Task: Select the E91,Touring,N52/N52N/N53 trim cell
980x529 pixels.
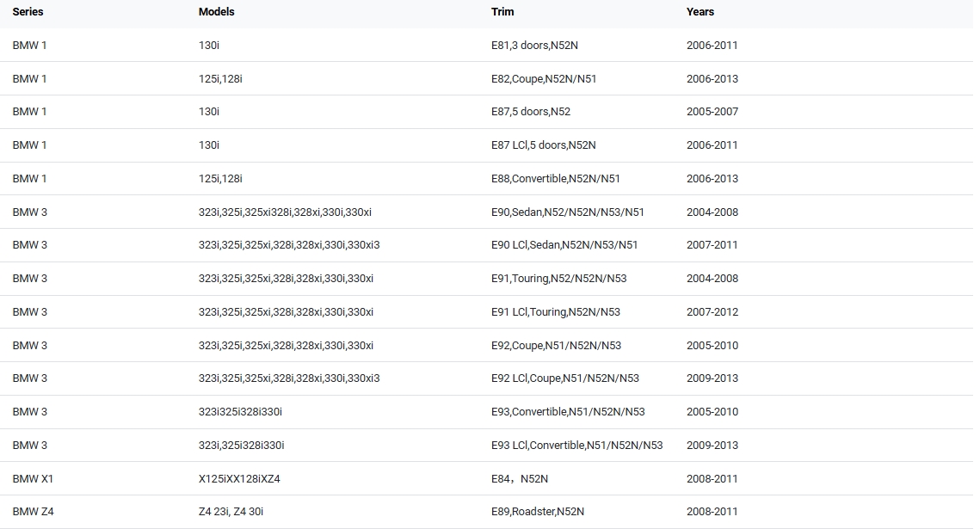Action: pos(559,279)
